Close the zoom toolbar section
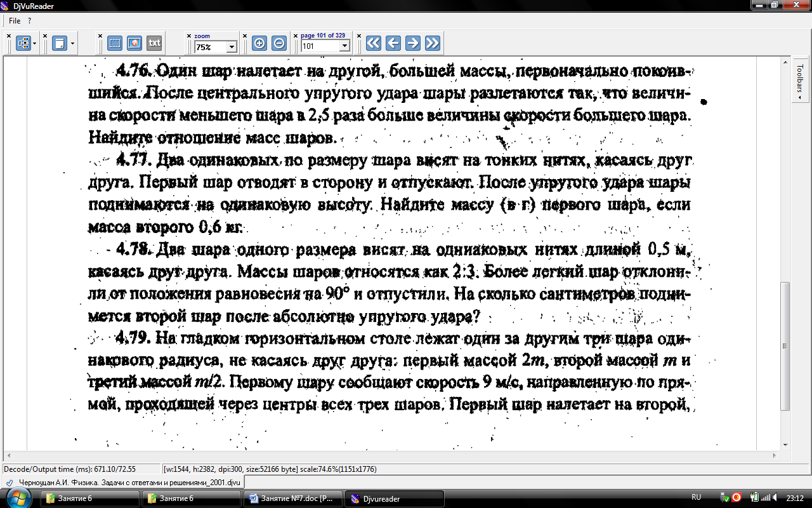The image size is (812, 508). pos(189,36)
